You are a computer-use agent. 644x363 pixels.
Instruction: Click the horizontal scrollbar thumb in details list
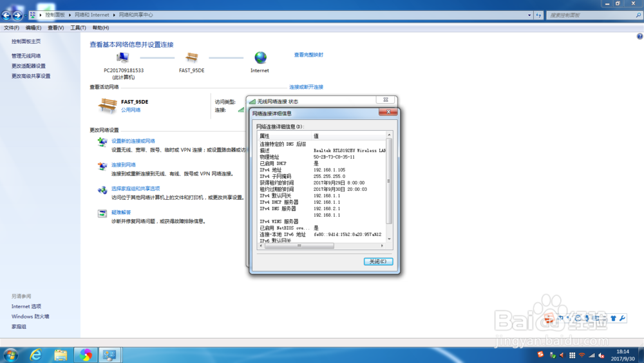(299, 246)
